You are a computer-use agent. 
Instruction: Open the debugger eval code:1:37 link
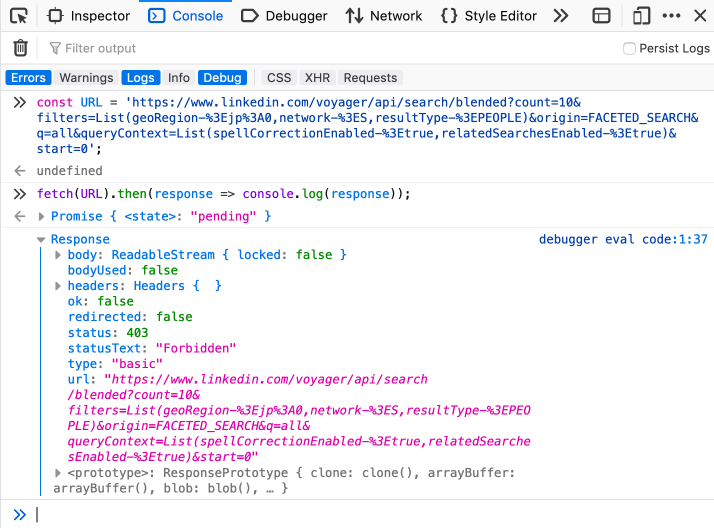coord(623,239)
